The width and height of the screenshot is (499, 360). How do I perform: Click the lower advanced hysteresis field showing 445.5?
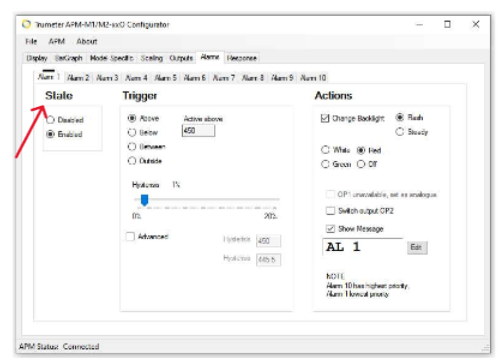[x=268, y=260]
